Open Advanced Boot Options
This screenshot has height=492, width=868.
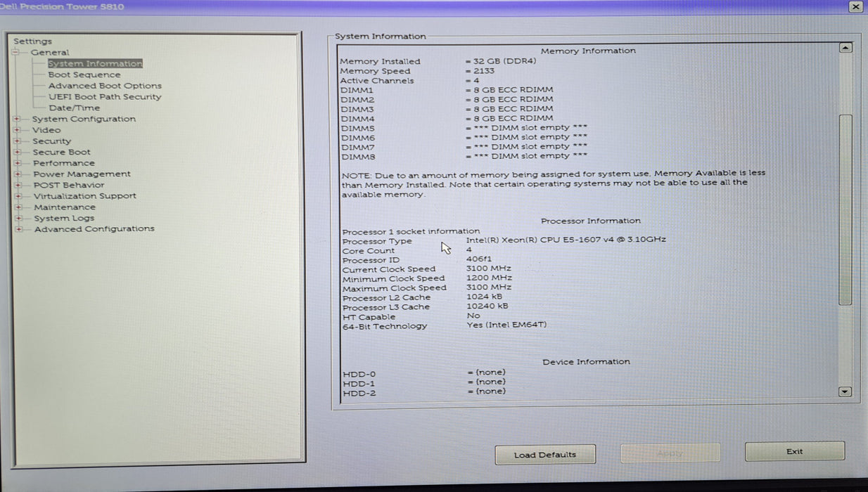pyautogui.click(x=105, y=86)
